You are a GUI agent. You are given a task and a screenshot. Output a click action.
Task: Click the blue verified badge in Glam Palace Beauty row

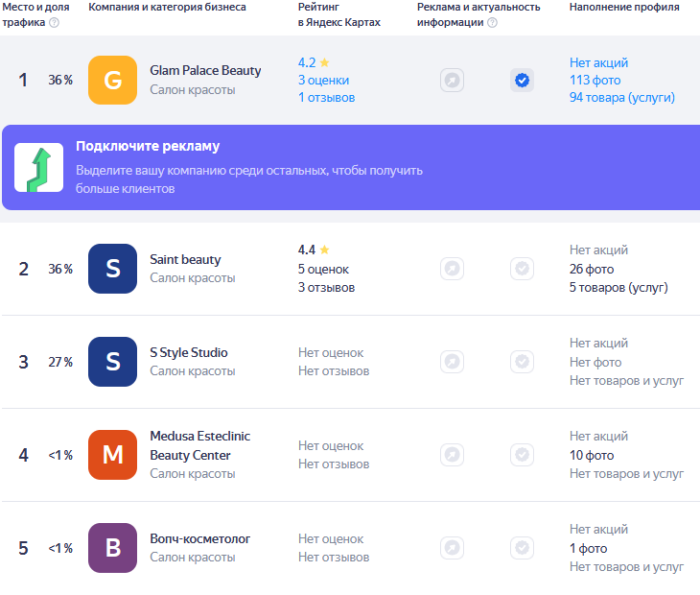coord(522,81)
